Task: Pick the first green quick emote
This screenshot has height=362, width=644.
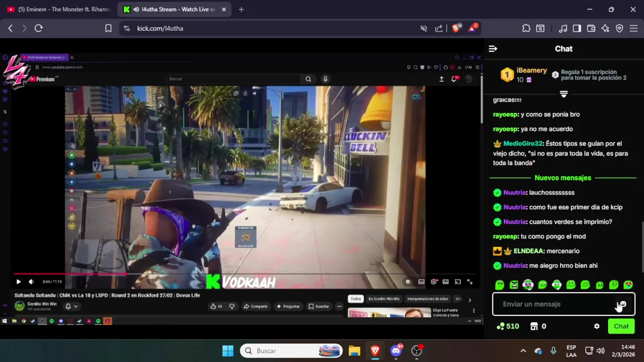Action: pyautogui.click(x=500, y=285)
